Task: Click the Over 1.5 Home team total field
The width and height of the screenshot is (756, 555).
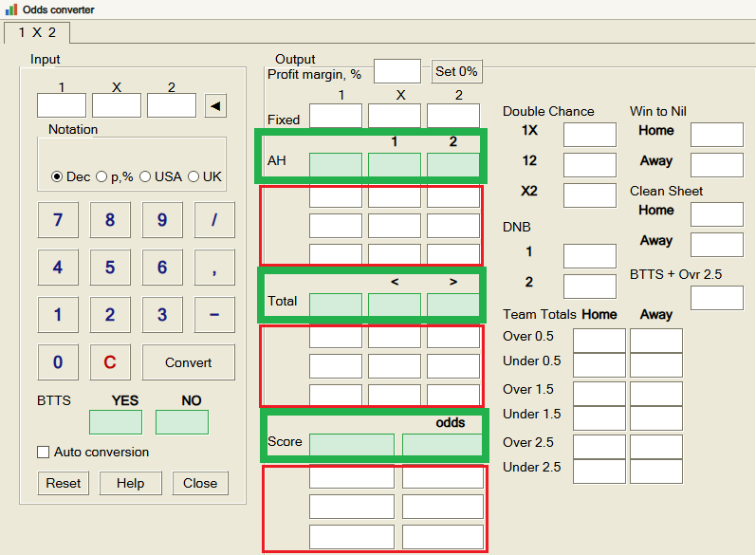Action: 599,394
